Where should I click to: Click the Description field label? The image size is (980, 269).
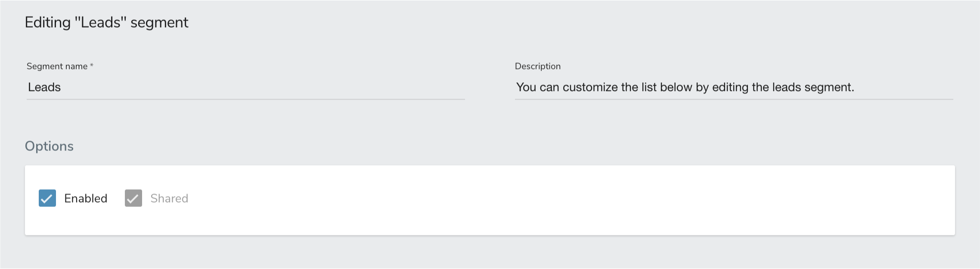(537, 66)
